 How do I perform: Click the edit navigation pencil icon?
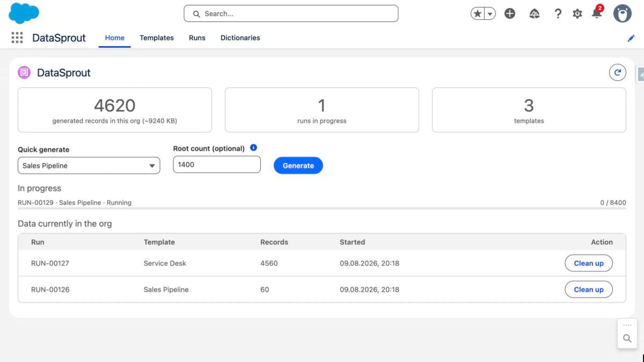[631, 38]
